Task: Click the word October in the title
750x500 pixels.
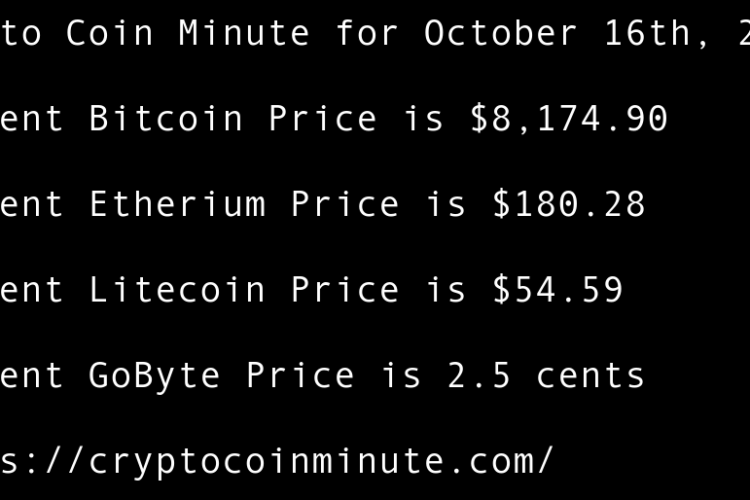Action: (501, 34)
